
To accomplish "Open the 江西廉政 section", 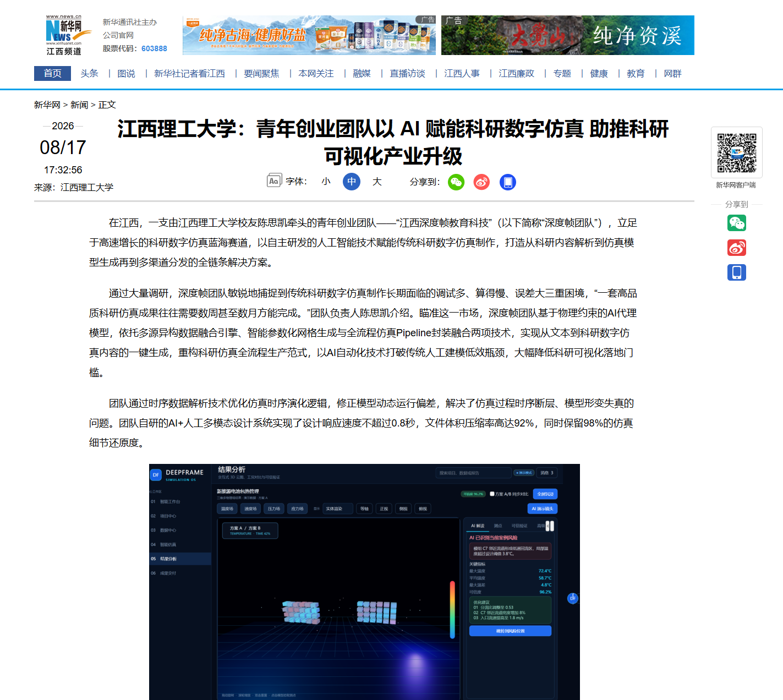I will pos(516,73).
